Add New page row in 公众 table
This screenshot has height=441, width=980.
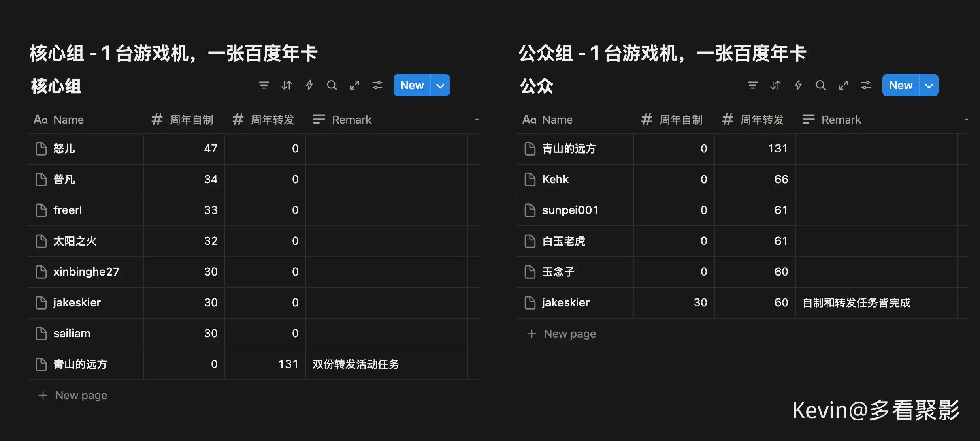[569, 334]
